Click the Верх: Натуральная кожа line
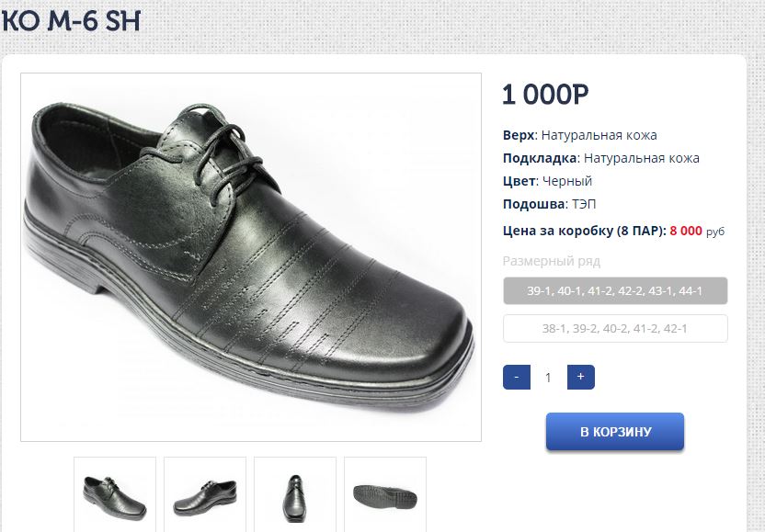 pos(580,135)
